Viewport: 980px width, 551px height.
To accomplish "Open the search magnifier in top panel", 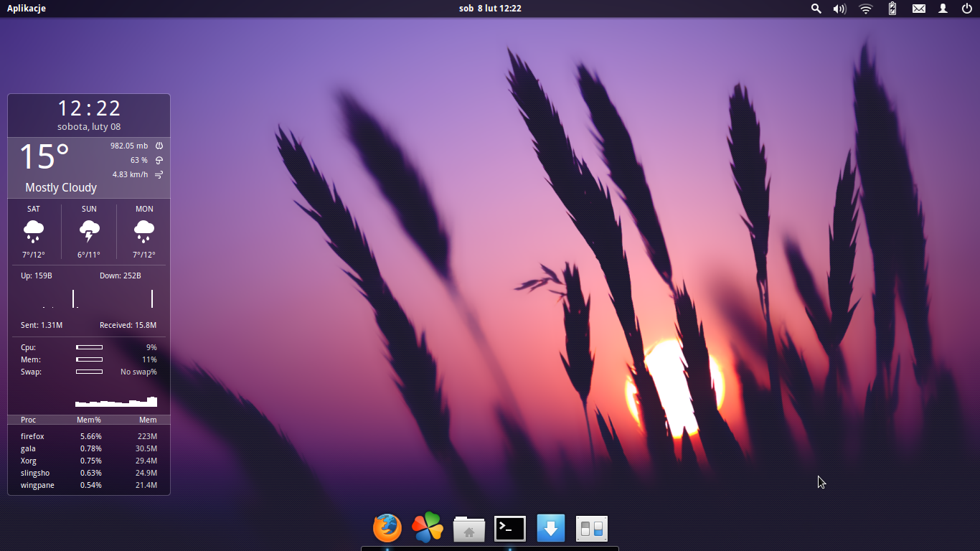I will pos(816,9).
